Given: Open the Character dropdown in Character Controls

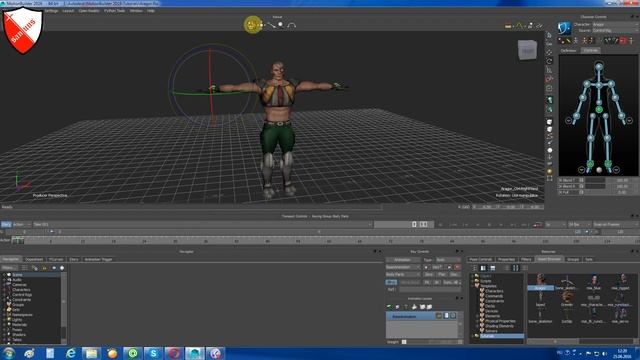Looking at the screenshot, I should tap(616, 24).
